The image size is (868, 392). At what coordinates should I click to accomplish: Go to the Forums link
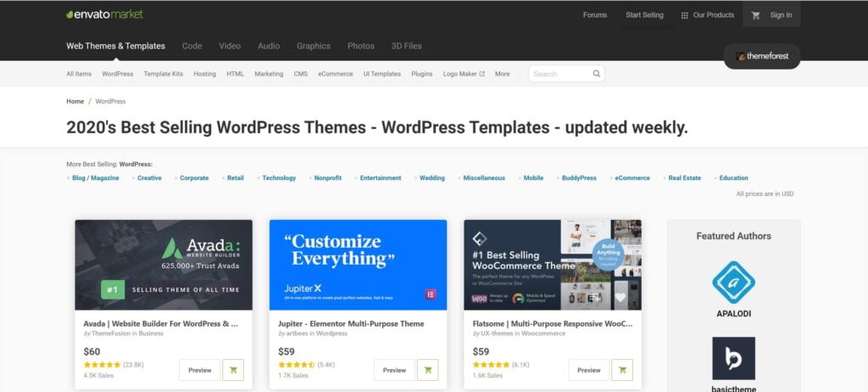point(595,15)
